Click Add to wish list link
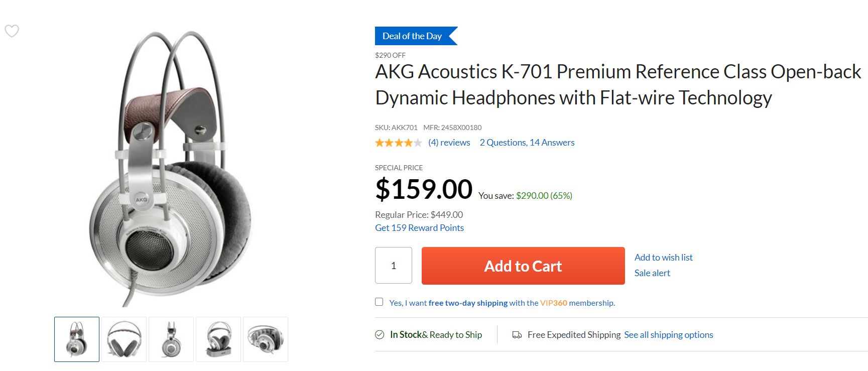This screenshot has height=371, width=868. pyautogui.click(x=663, y=258)
